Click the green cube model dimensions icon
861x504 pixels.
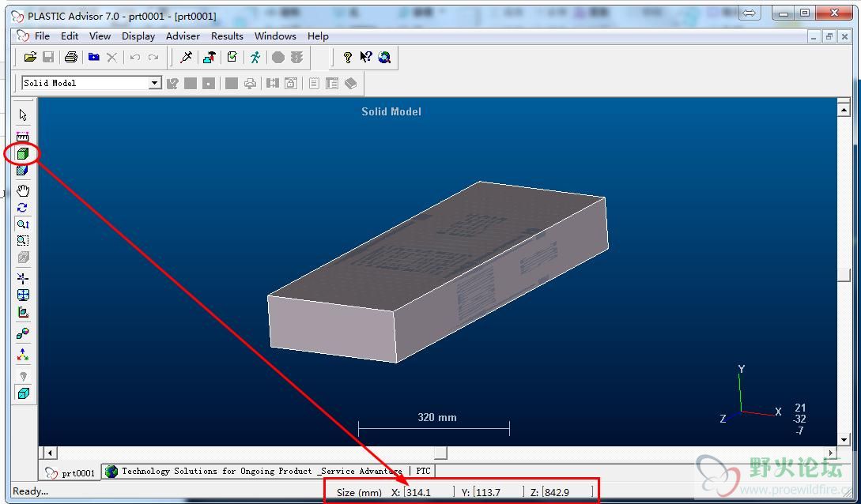click(x=22, y=154)
